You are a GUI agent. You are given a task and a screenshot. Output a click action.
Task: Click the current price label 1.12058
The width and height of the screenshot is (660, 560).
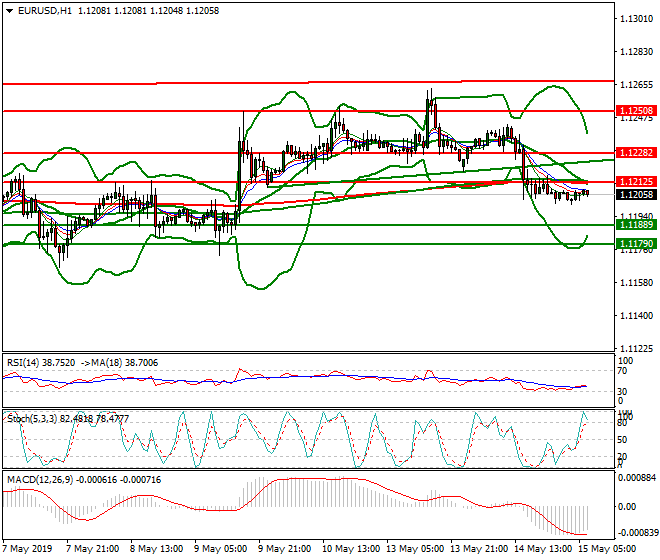(637, 195)
